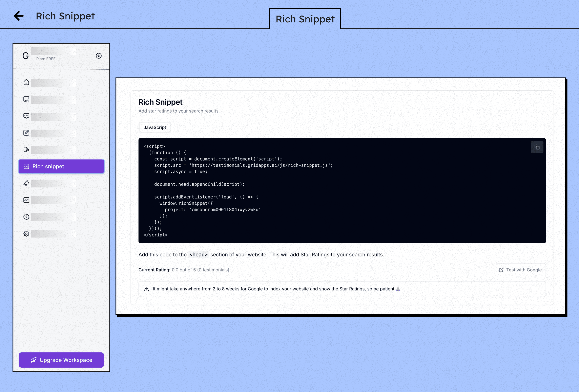Image resolution: width=579 pixels, height=392 pixels.
Task: Open the screen with download arrow icon
Action: 26,99
